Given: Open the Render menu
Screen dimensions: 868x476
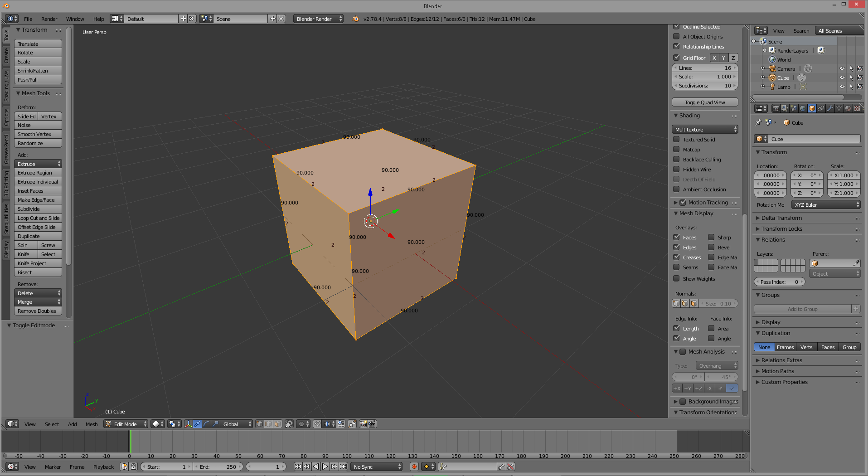Looking at the screenshot, I should 49,19.
